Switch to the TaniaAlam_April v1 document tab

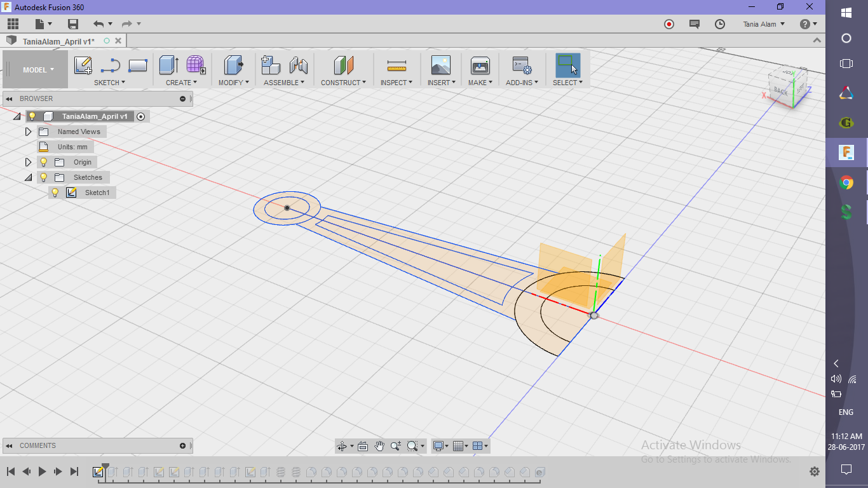tap(58, 41)
